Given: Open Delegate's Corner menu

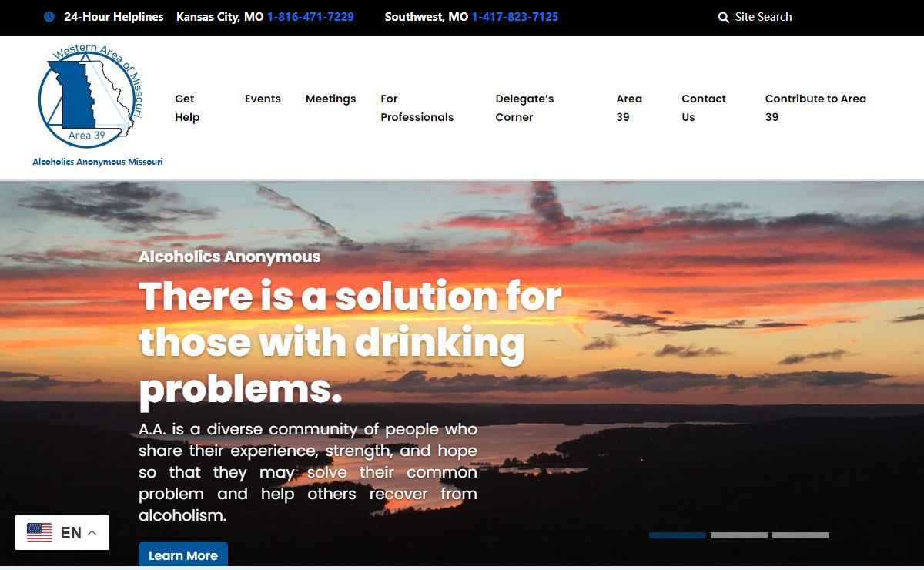Looking at the screenshot, I should pos(524,108).
